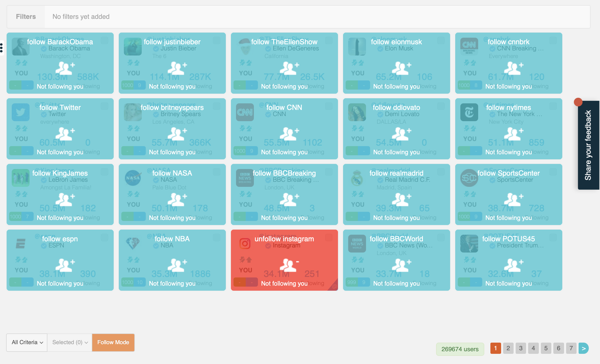Click the follow icon on the BBCWorld card
The height and width of the screenshot is (364, 600).
point(402,265)
